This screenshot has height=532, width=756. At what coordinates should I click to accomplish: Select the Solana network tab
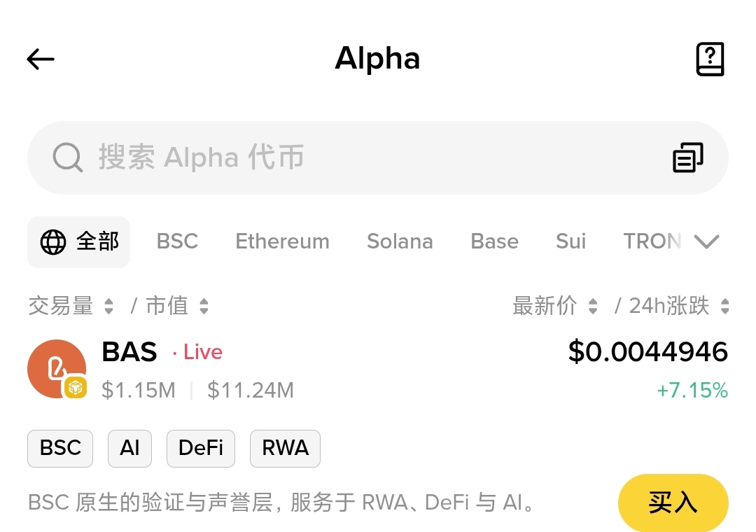click(x=400, y=241)
